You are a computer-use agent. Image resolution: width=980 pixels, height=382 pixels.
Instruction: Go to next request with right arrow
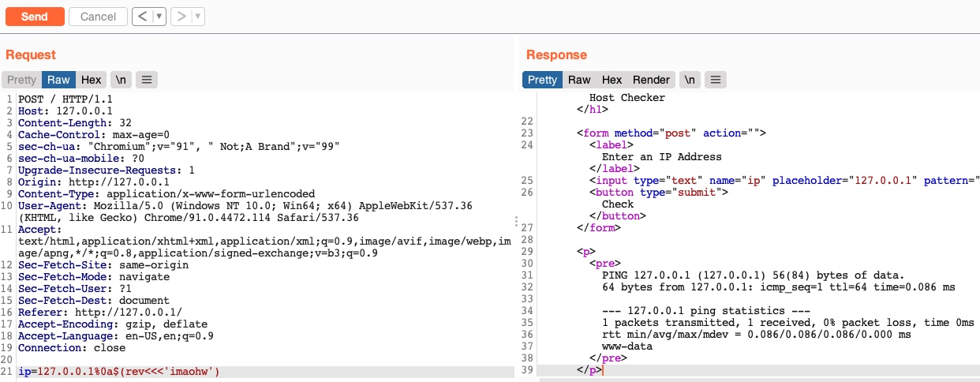[181, 16]
